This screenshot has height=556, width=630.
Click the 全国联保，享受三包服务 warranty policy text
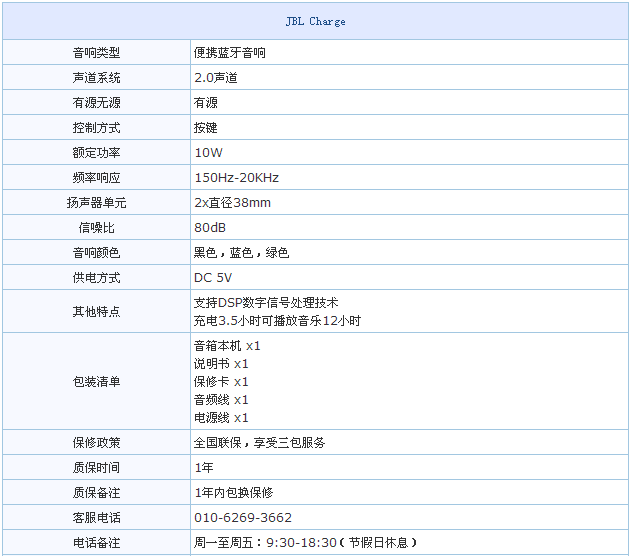pos(259,442)
